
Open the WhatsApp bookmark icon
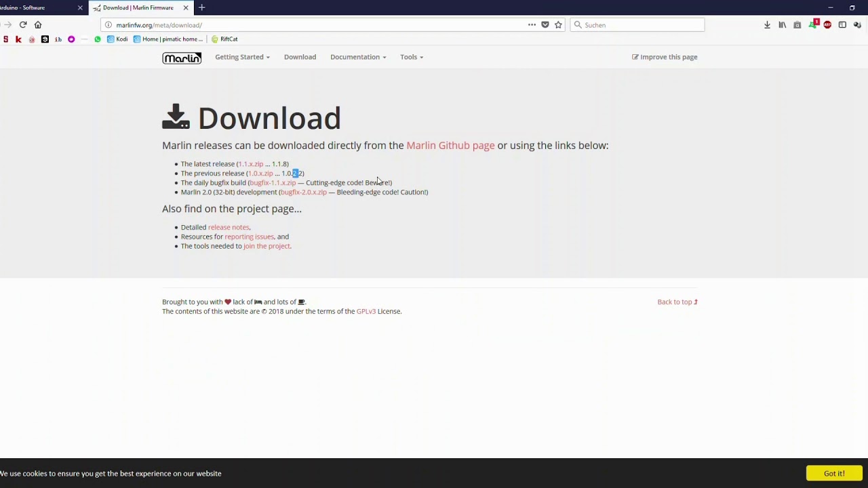click(x=98, y=39)
